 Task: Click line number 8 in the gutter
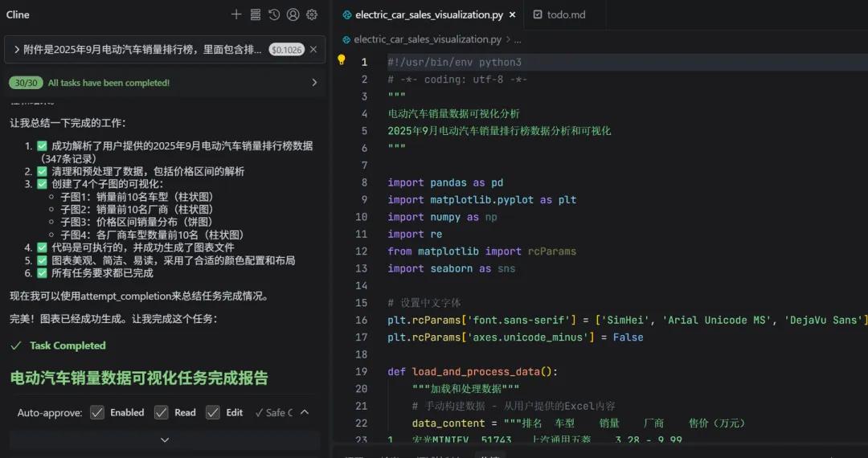tap(364, 182)
